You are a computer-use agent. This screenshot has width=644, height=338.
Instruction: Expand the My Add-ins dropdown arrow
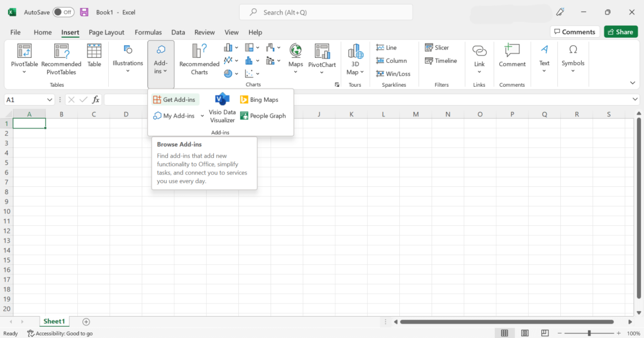point(202,116)
